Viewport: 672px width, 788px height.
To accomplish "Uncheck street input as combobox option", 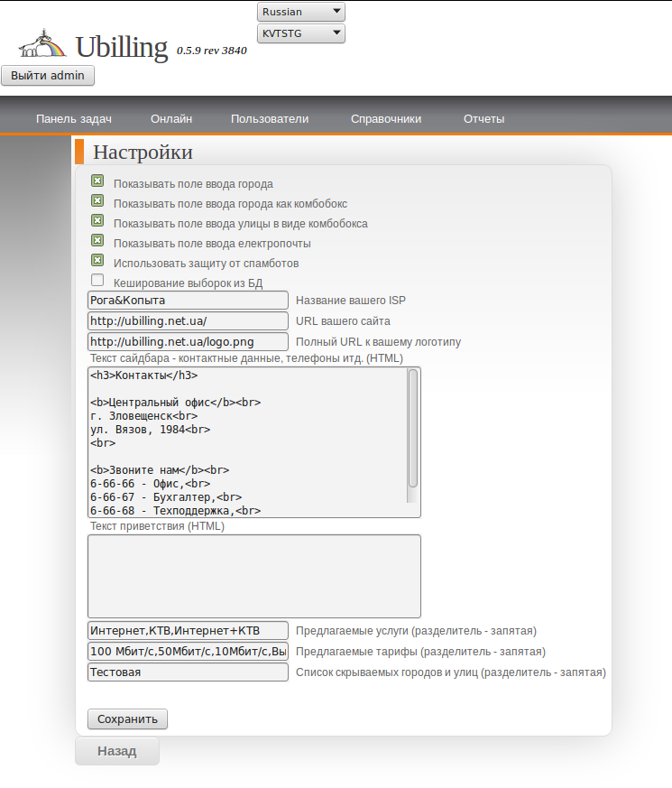I will [97, 221].
